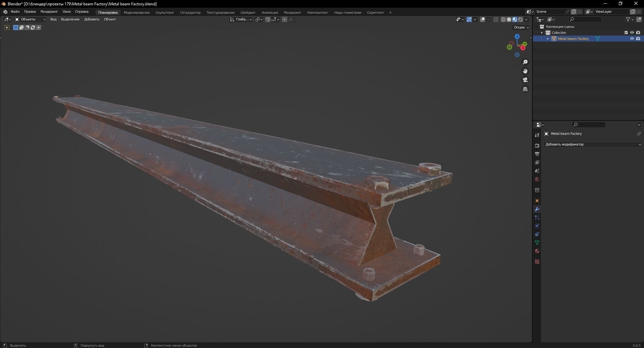
Task: Open the Modifiers wrench tab icon
Action: point(537,209)
